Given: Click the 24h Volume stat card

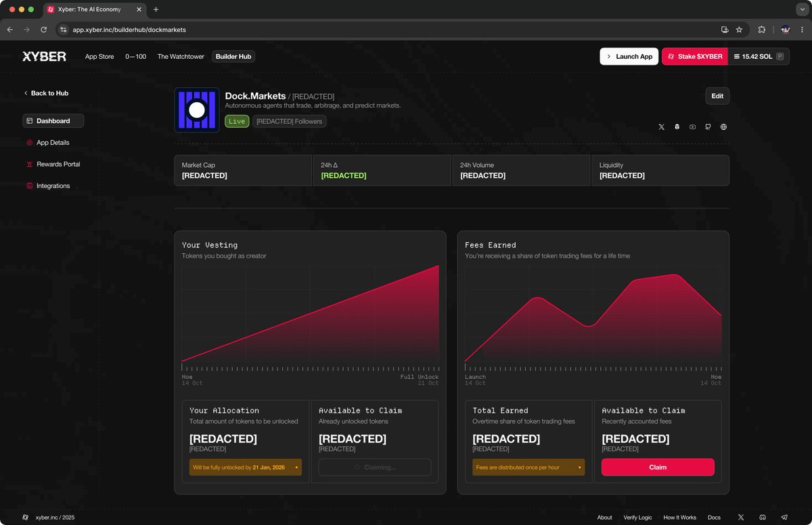Looking at the screenshot, I should (x=521, y=170).
